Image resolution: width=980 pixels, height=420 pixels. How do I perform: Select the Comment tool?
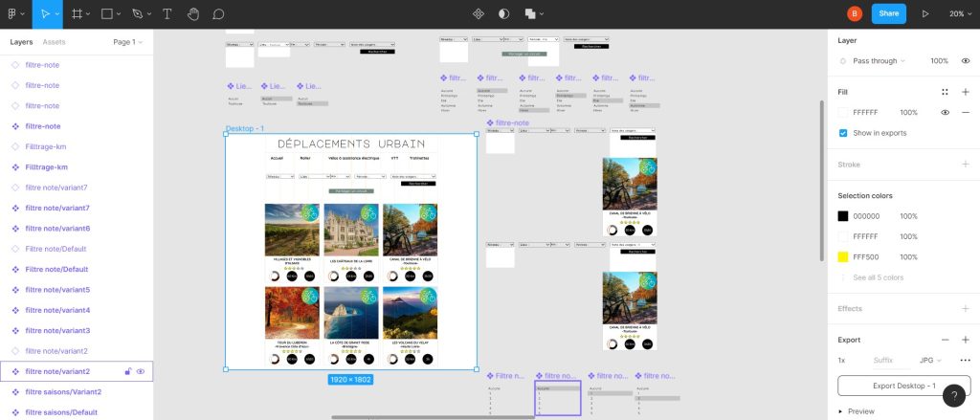click(218, 13)
